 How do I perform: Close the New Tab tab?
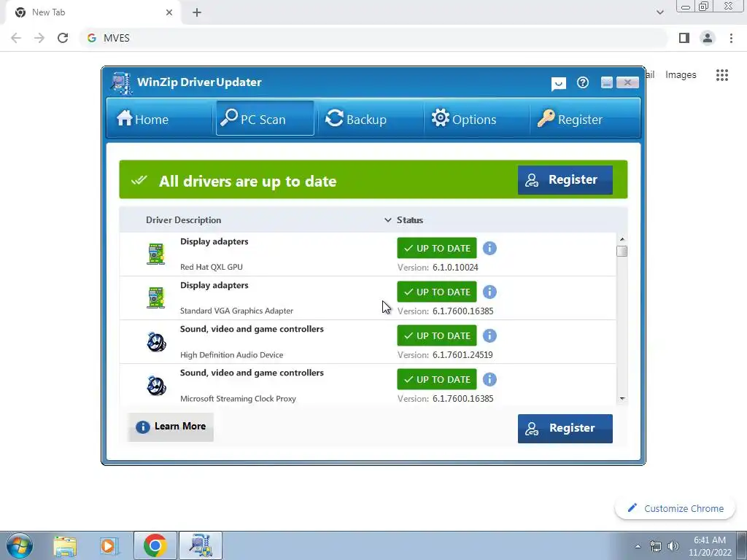[169, 12]
